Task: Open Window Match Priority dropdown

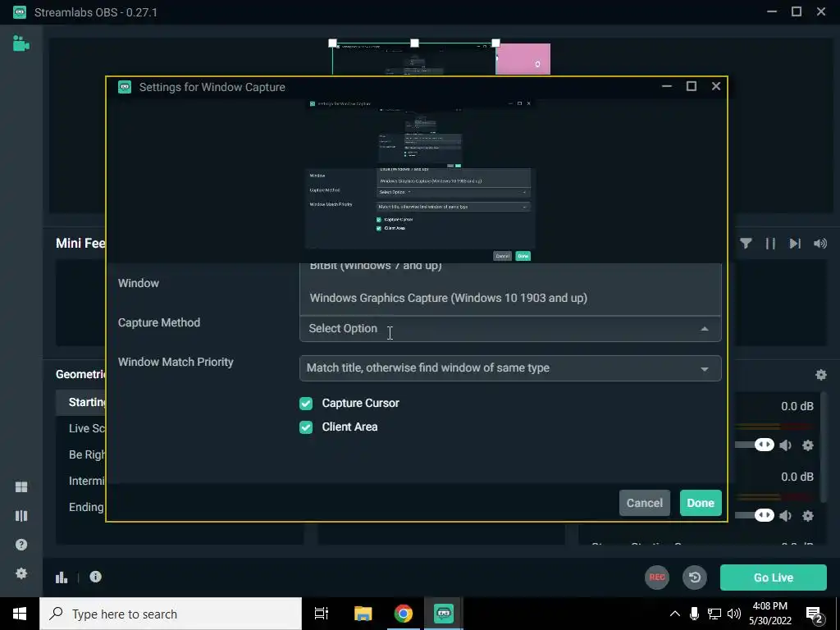Action: tap(510, 368)
